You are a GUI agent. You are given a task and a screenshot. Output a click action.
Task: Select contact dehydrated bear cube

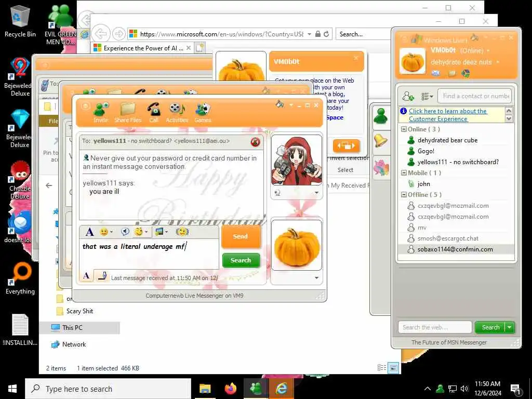click(447, 140)
